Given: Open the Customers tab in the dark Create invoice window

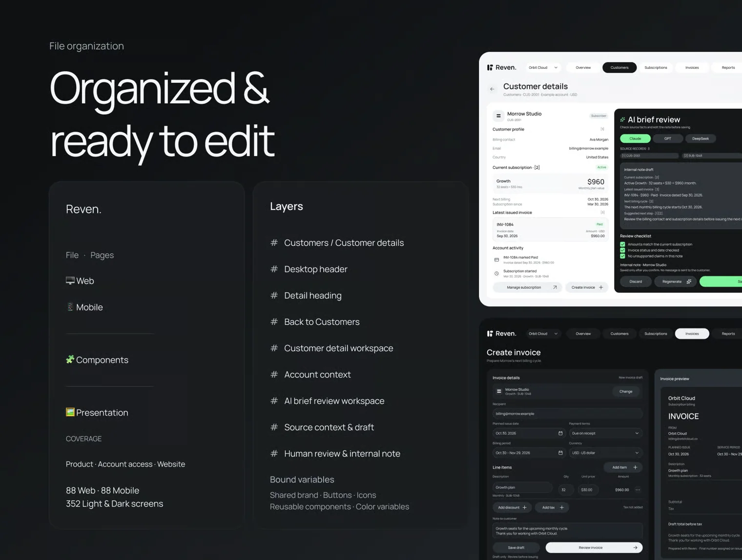Looking at the screenshot, I should click(619, 334).
